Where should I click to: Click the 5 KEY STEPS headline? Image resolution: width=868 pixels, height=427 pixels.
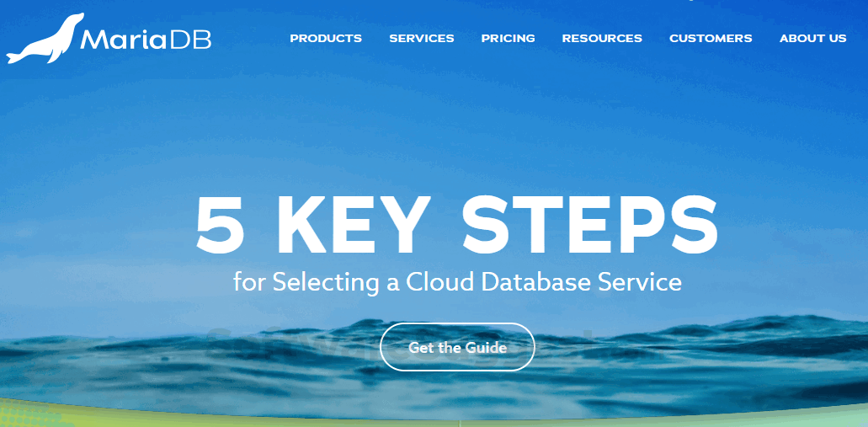click(x=457, y=226)
